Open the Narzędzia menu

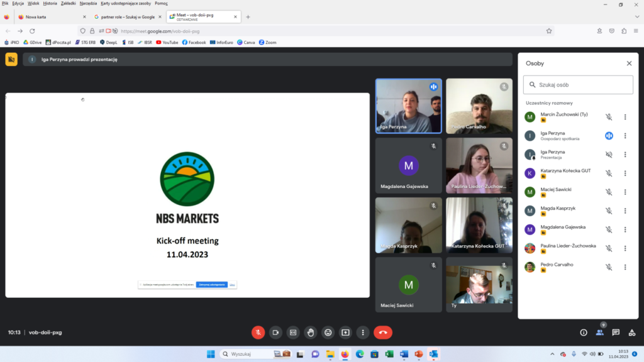tap(88, 3)
